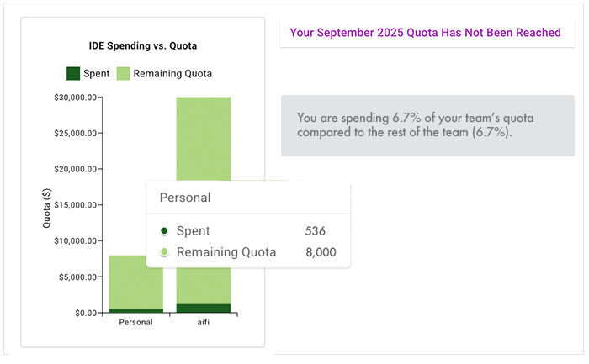
Task: Click the Remaining Quota dot in the tooltip
Action: [x=165, y=252]
